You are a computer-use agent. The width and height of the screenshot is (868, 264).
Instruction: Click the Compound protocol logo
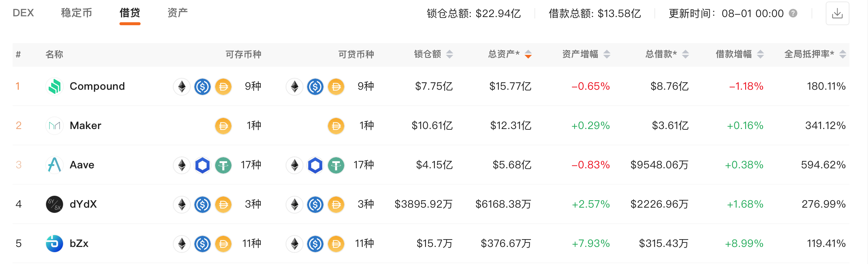coord(54,86)
